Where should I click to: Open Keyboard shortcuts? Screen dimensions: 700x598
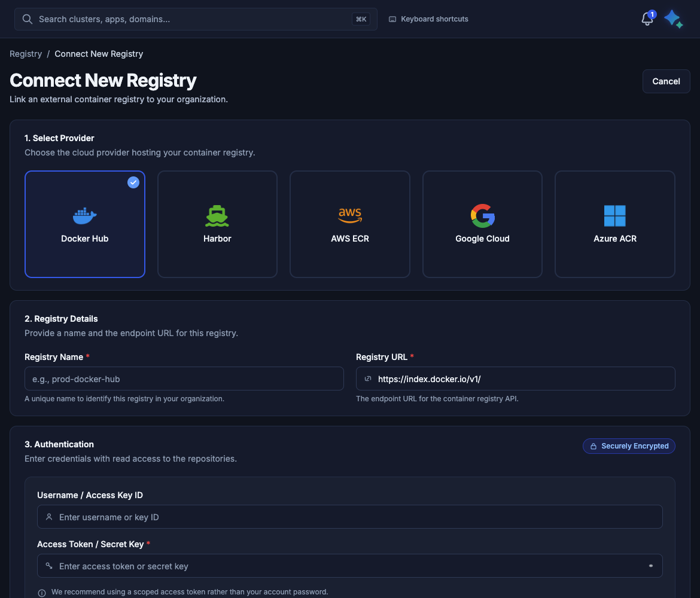tap(428, 19)
